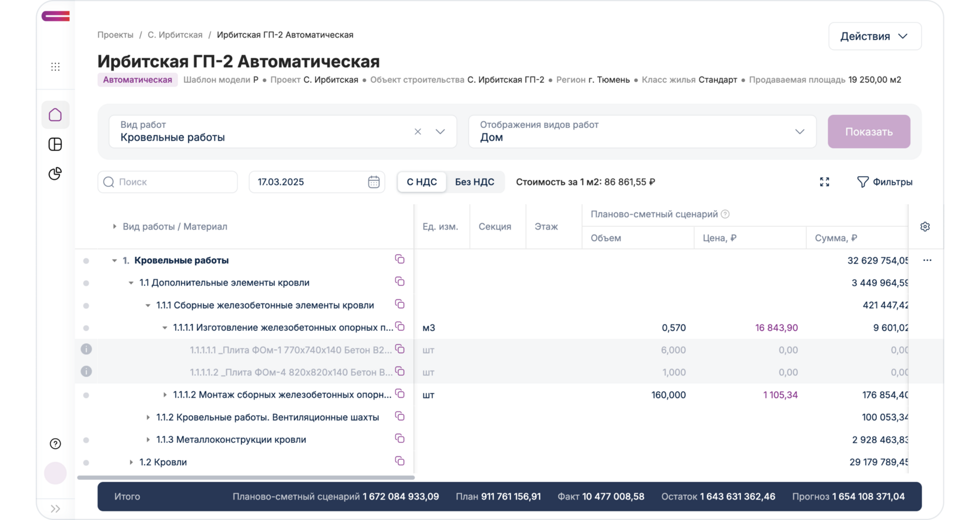Toggle status dot for 1.1.1.2 Монтаж row

[x=86, y=395]
